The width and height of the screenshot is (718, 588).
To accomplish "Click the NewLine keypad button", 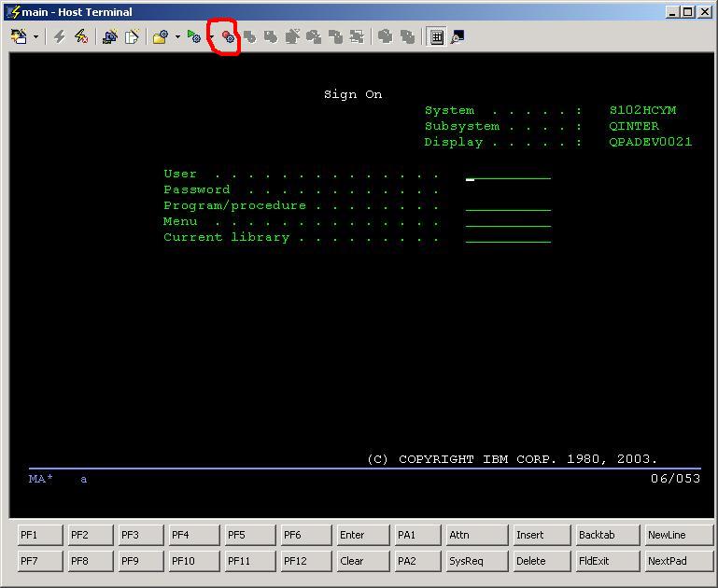I will 679,535.
